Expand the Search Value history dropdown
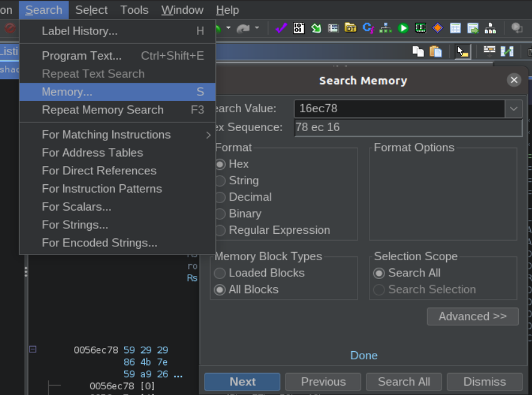The image size is (532, 395). [513, 109]
